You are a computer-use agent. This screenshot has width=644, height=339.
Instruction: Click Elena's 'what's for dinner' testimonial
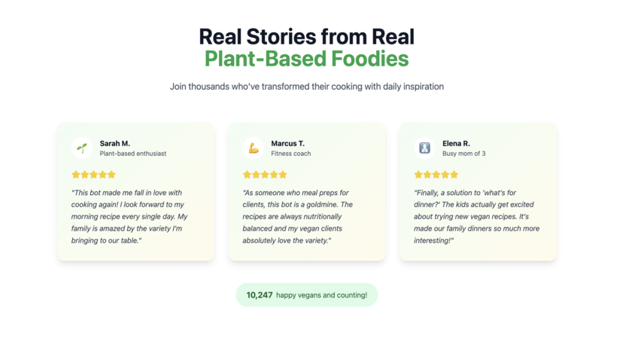coord(476,216)
